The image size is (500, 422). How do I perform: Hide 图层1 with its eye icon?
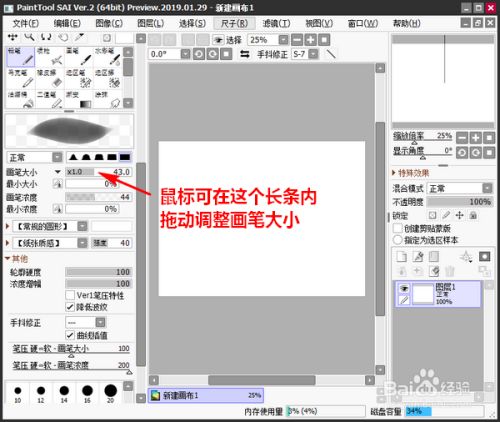pyautogui.click(x=404, y=288)
